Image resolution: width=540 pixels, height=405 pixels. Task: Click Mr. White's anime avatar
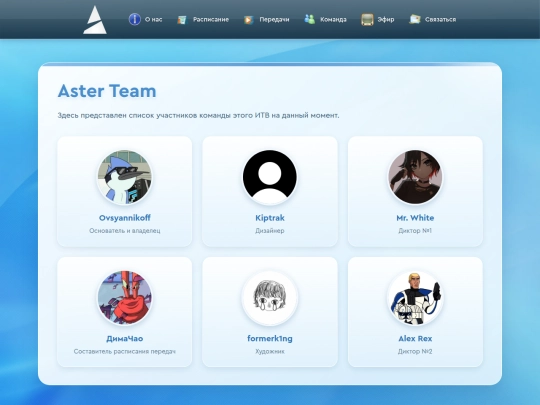[x=415, y=177]
